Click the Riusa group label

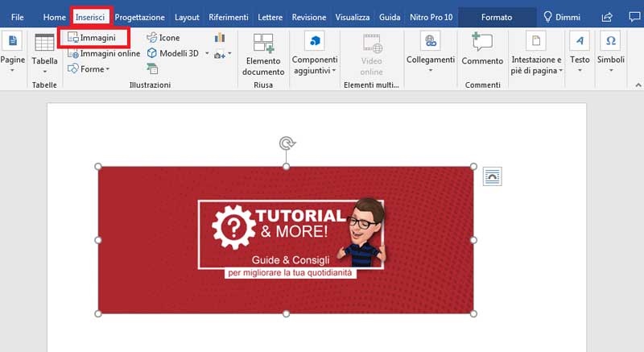coord(263,85)
